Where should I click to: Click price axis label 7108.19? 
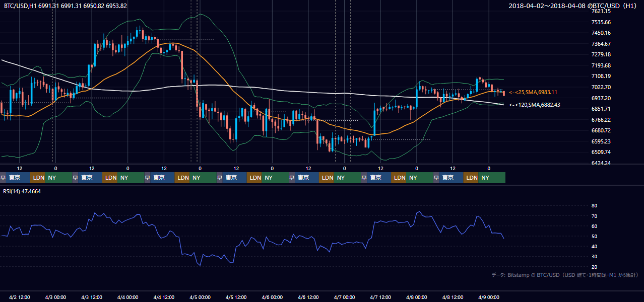pos(601,76)
